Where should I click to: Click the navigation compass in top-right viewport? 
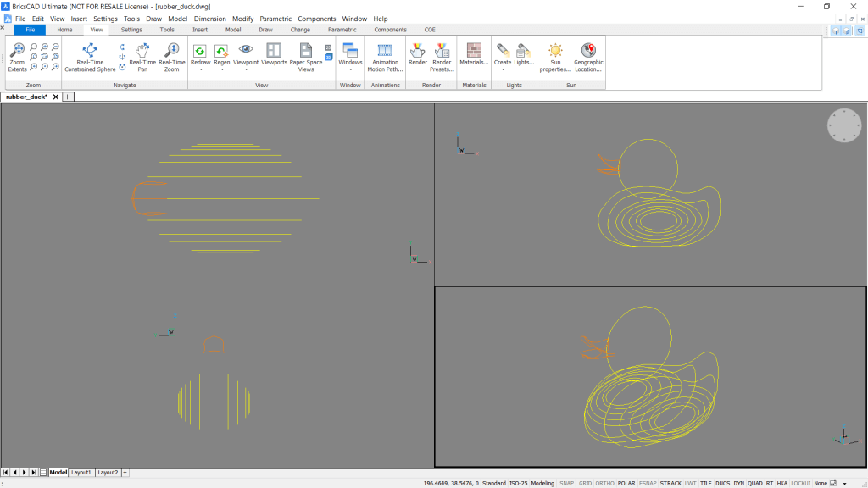(844, 125)
